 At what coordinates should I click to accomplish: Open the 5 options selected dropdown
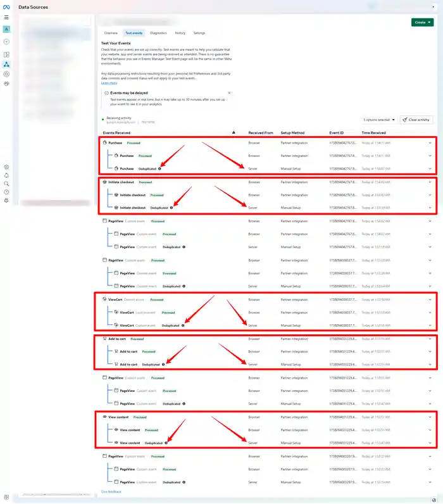[x=379, y=120]
